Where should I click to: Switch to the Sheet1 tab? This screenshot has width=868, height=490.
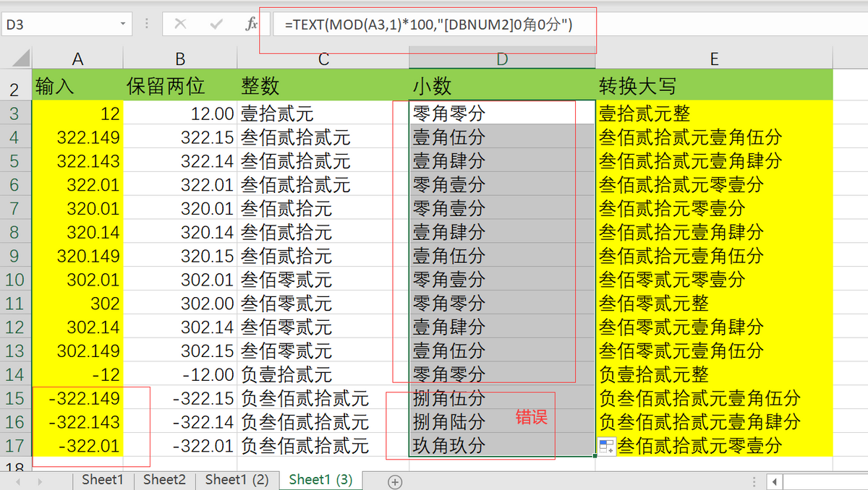tap(103, 479)
